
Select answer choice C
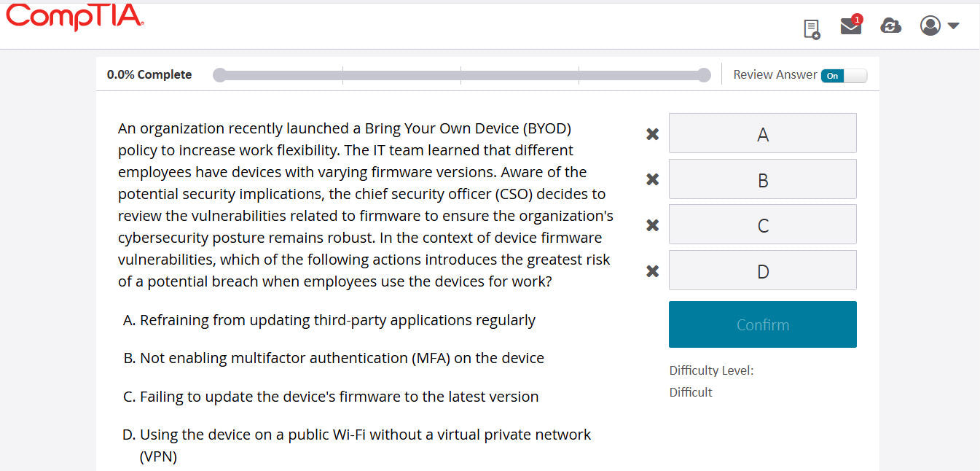762,225
